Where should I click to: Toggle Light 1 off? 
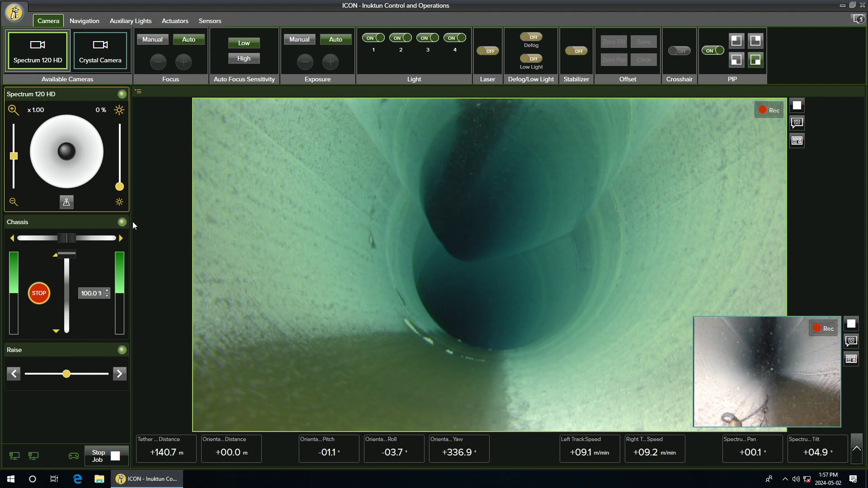(x=373, y=38)
